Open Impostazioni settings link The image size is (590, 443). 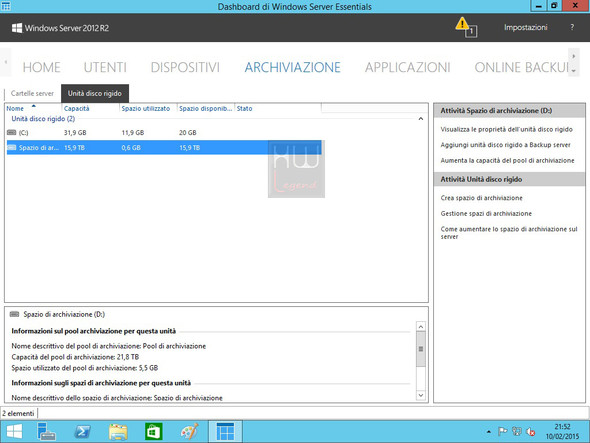click(x=525, y=27)
